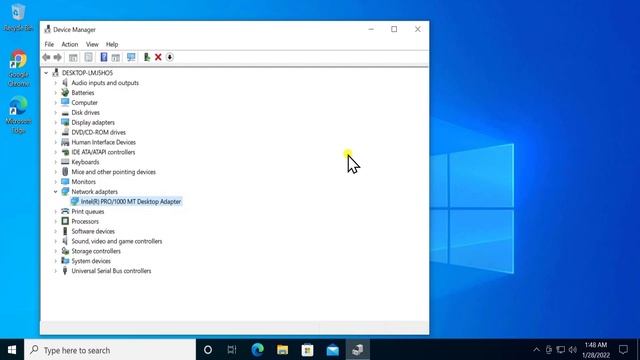Viewport: 640px width, 360px height.
Task: Click the Google Chrome desktop shortcut
Action: pos(18,68)
